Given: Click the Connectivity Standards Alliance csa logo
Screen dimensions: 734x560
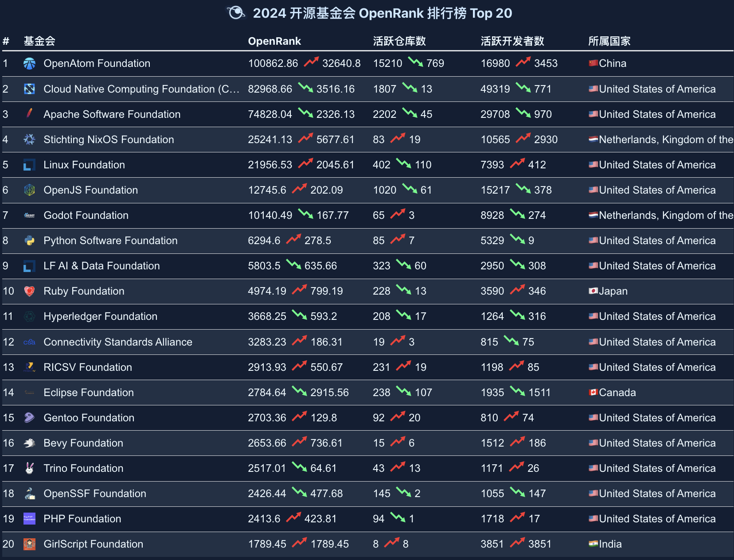Looking at the screenshot, I should click(29, 342).
